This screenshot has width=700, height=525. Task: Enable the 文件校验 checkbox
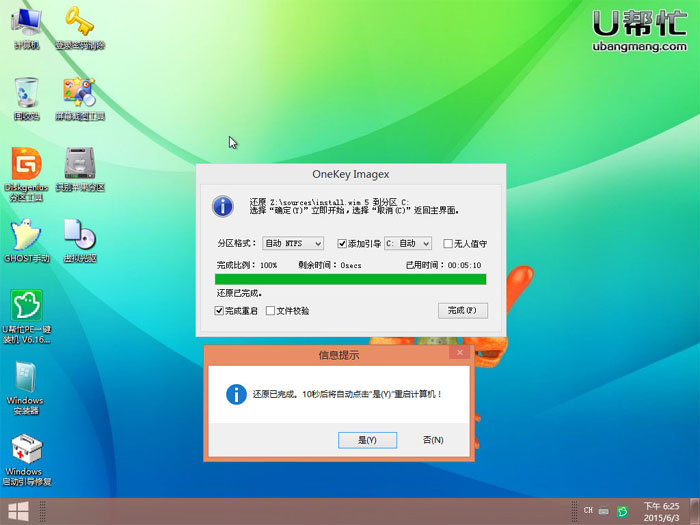coord(270,311)
